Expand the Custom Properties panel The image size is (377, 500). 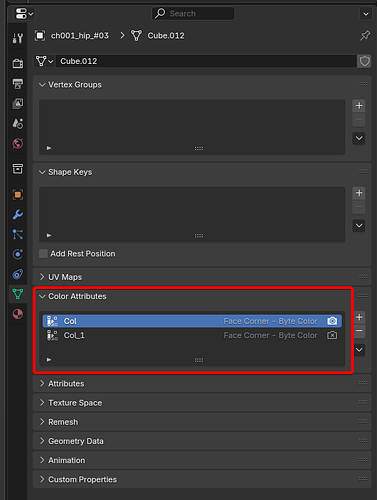(42, 479)
